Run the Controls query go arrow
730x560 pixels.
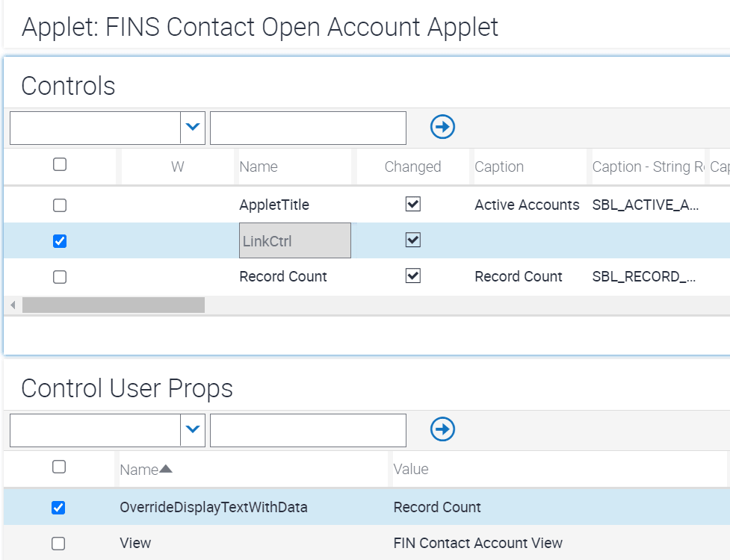(x=442, y=127)
